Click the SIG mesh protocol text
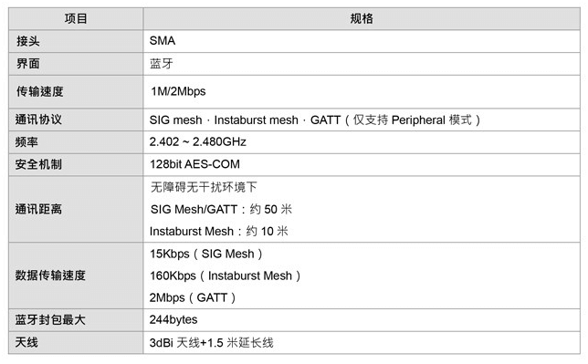Image resolution: width=588 pixels, height=364 pixels. (175, 120)
